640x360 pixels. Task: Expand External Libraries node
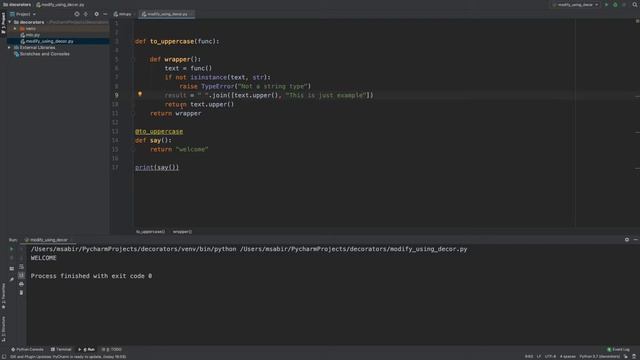coord(9,47)
